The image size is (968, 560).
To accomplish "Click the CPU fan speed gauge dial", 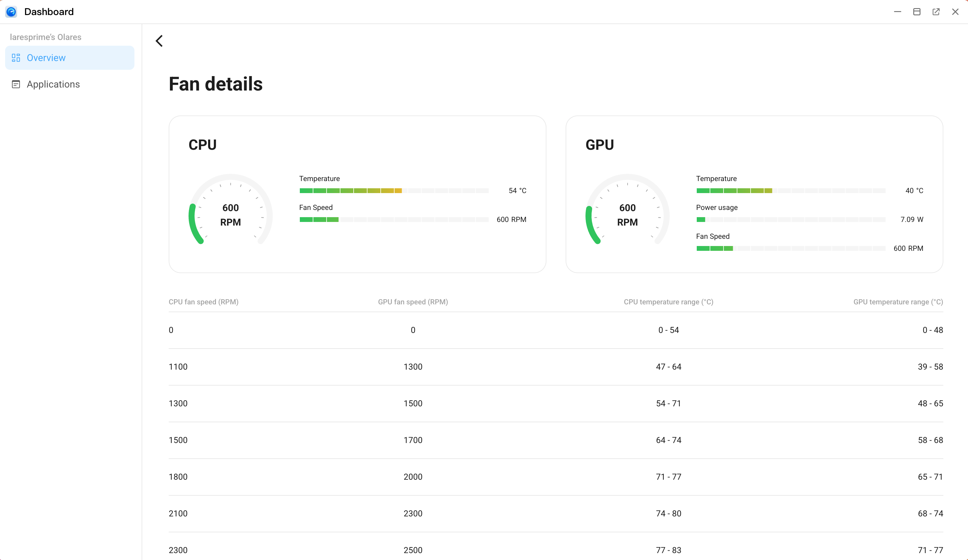I will pos(230,214).
